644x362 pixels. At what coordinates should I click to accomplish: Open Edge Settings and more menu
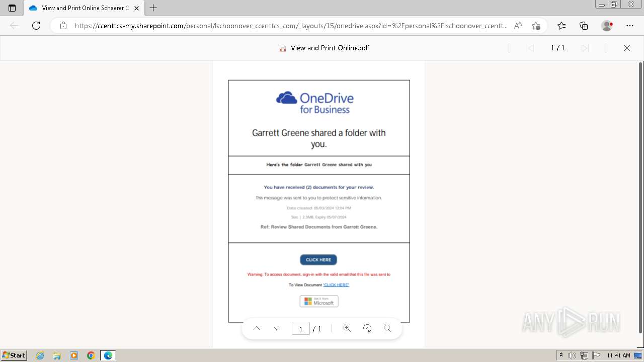pos(630,26)
